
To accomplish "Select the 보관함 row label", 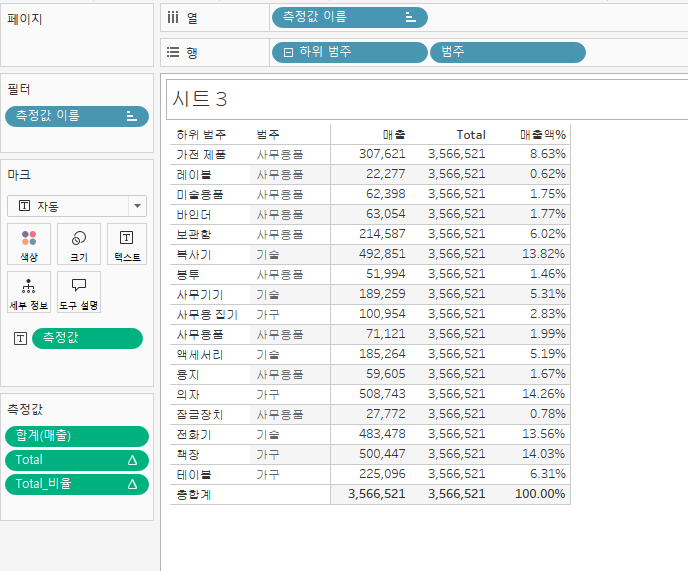I will (x=194, y=234).
